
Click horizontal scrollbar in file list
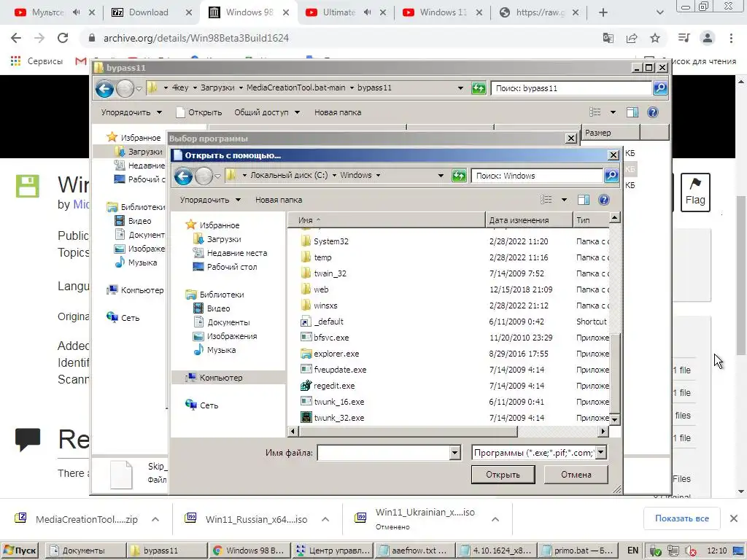click(407, 432)
